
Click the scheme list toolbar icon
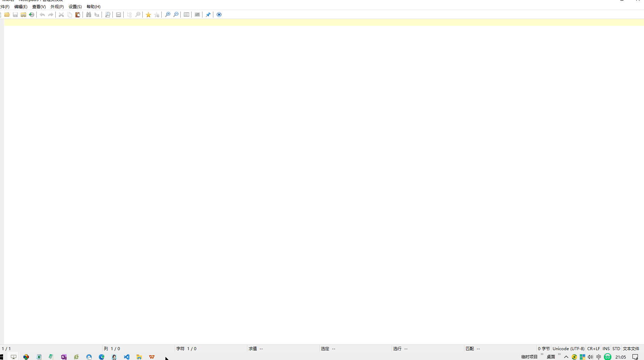coord(186,15)
